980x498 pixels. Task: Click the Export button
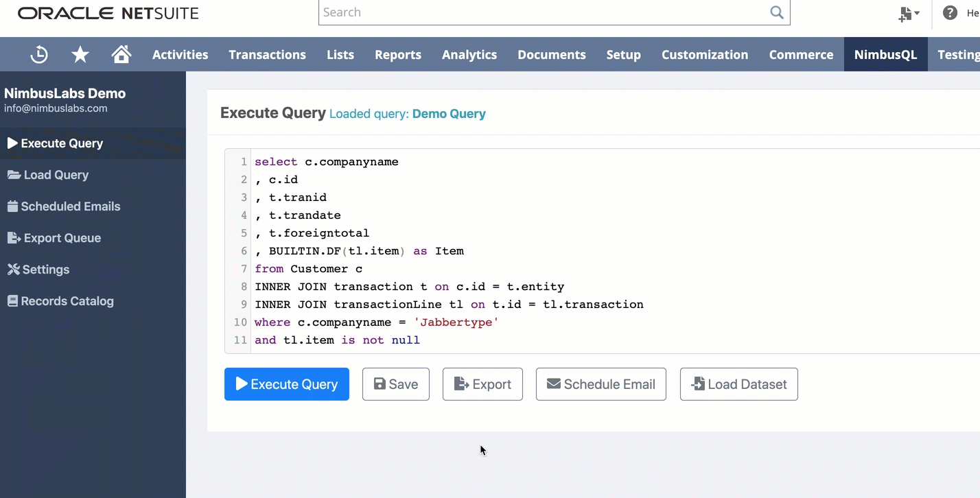click(x=482, y=384)
